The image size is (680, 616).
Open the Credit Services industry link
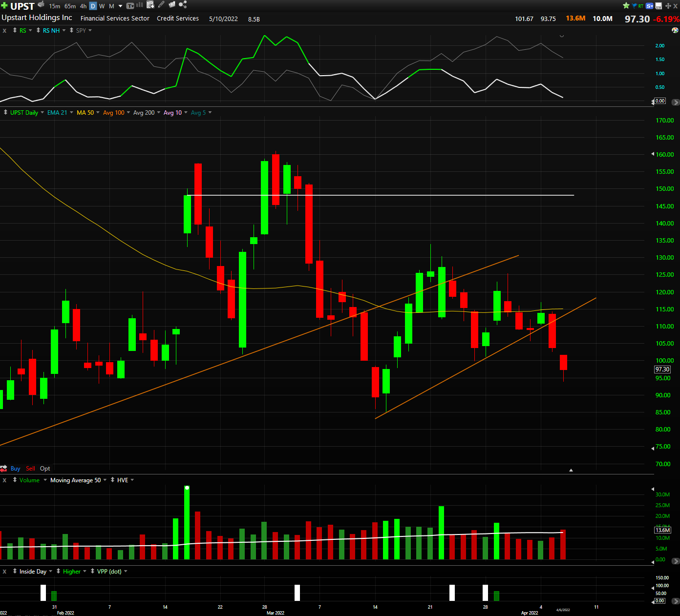(x=178, y=18)
